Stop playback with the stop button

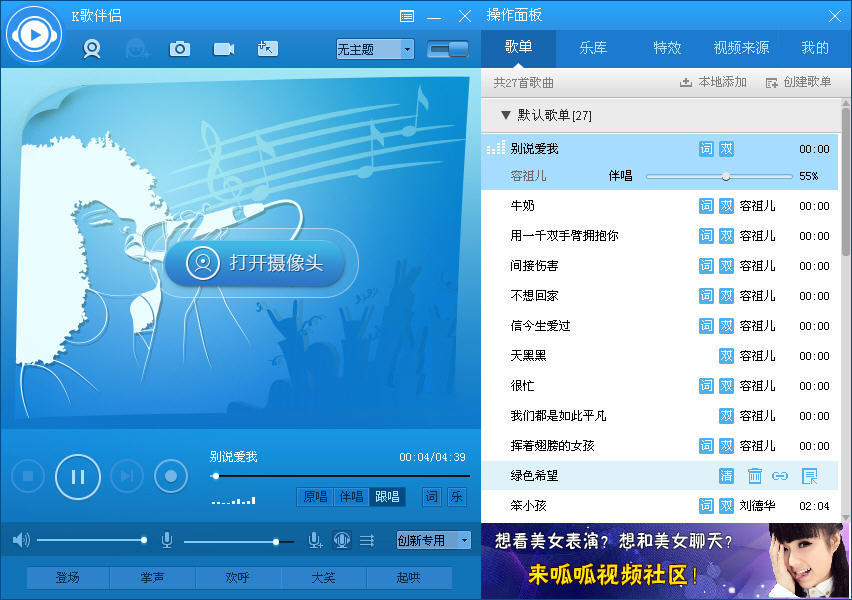coord(28,476)
